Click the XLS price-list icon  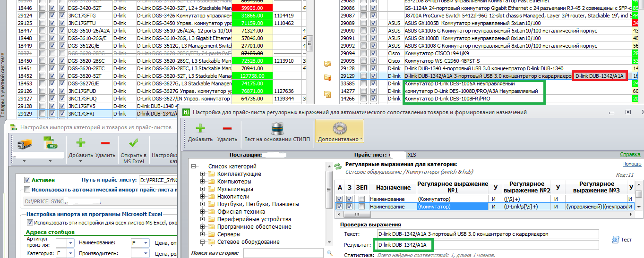point(50,144)
